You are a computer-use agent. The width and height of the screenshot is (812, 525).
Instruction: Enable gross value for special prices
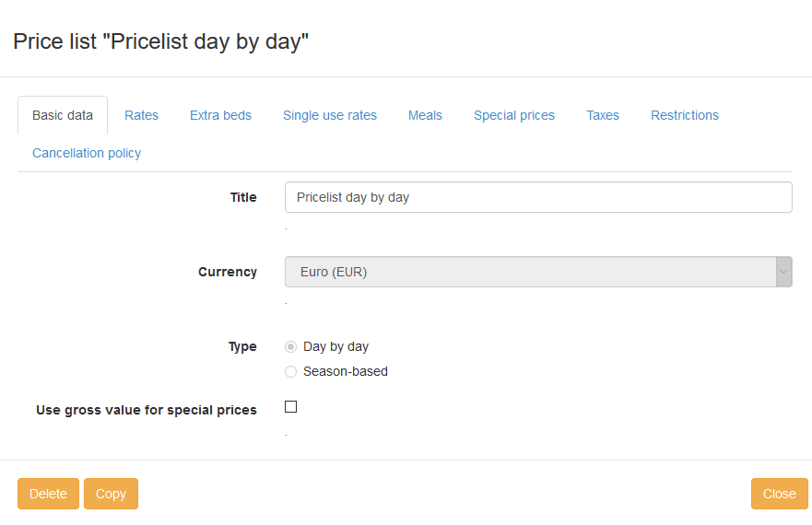(x=291, y=407)
